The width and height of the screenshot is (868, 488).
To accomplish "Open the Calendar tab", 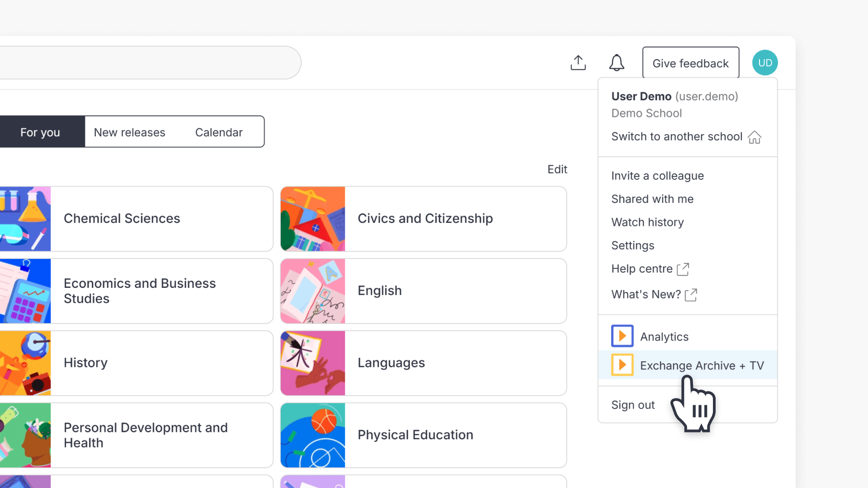I will (219, 132).
